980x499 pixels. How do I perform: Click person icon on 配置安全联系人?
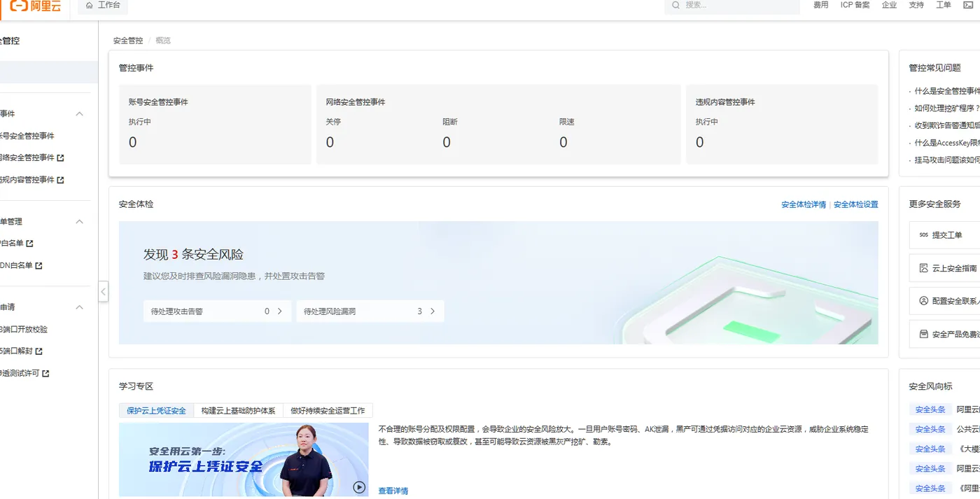923,301
